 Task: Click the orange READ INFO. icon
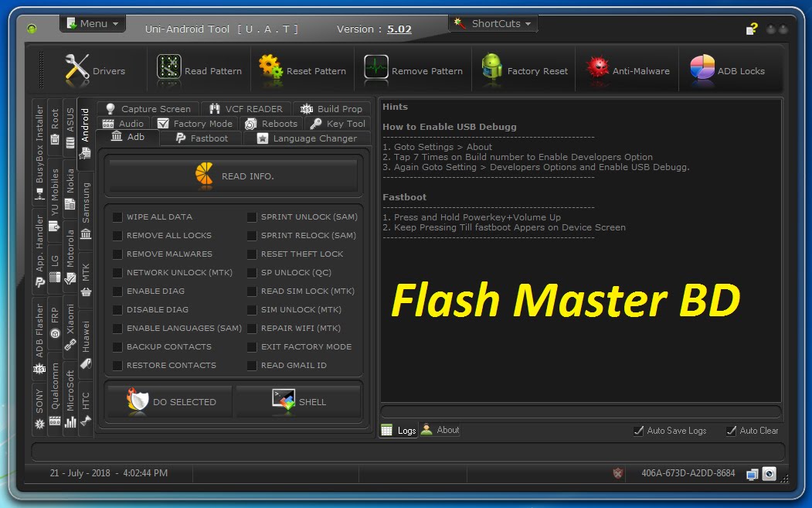[204, 174]
